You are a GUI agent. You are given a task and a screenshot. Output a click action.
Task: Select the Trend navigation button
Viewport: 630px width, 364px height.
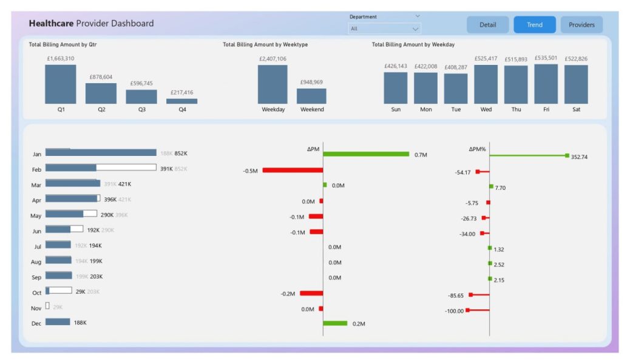[x=534, y=25]
